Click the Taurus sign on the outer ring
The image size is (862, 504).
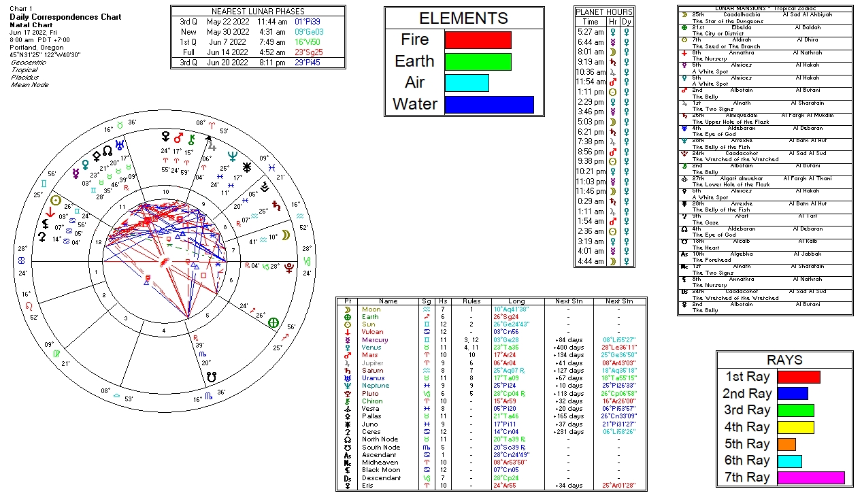(x=119, y=126)
